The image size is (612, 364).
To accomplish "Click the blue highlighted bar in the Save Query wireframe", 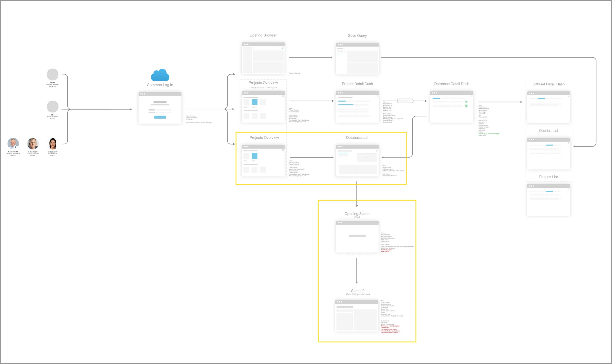I will pyautogui.click(x=339, y=54).
